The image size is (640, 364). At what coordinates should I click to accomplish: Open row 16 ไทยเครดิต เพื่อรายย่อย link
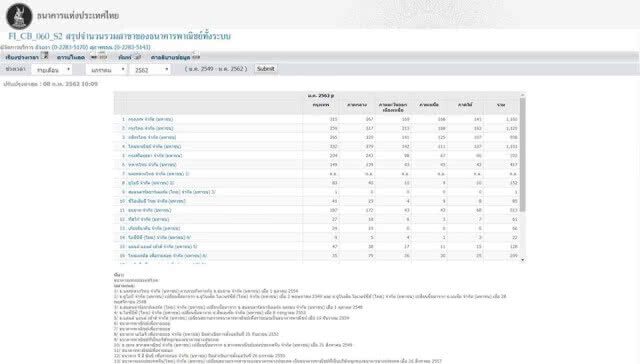tap(167, 255)
